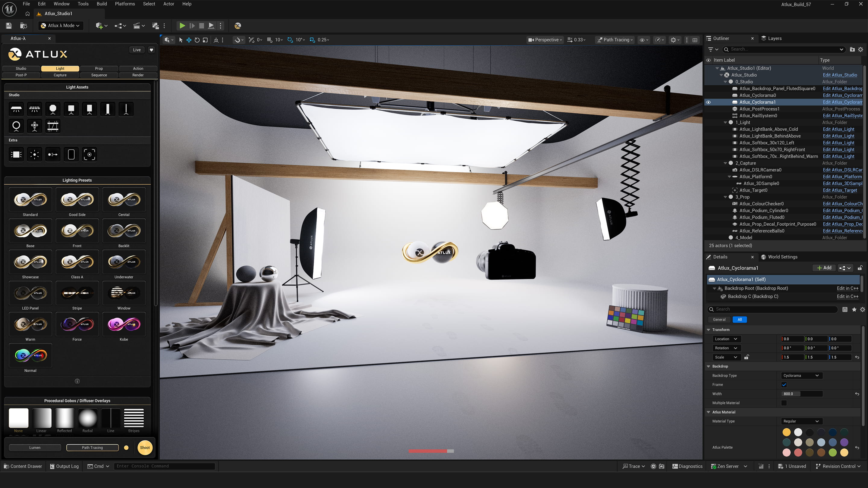Select the rotate tool in viewport toolbar

pyautogui.click(x=197, y=40)
